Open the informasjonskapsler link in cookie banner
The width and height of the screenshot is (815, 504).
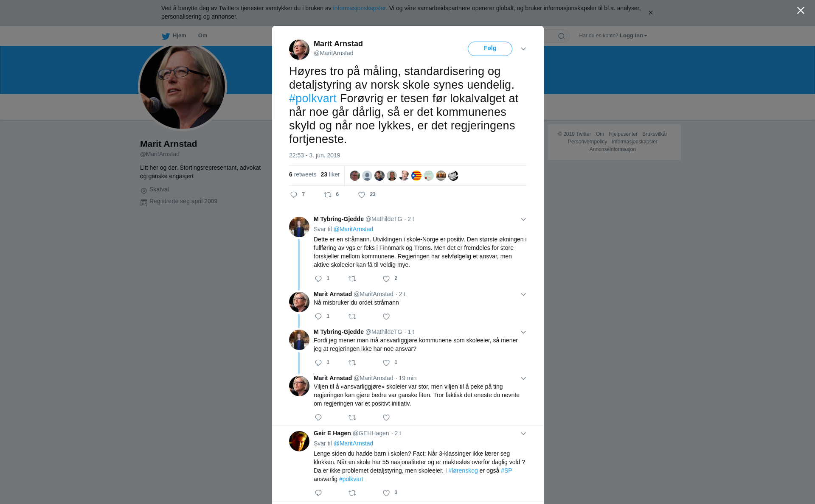(359, 8)
